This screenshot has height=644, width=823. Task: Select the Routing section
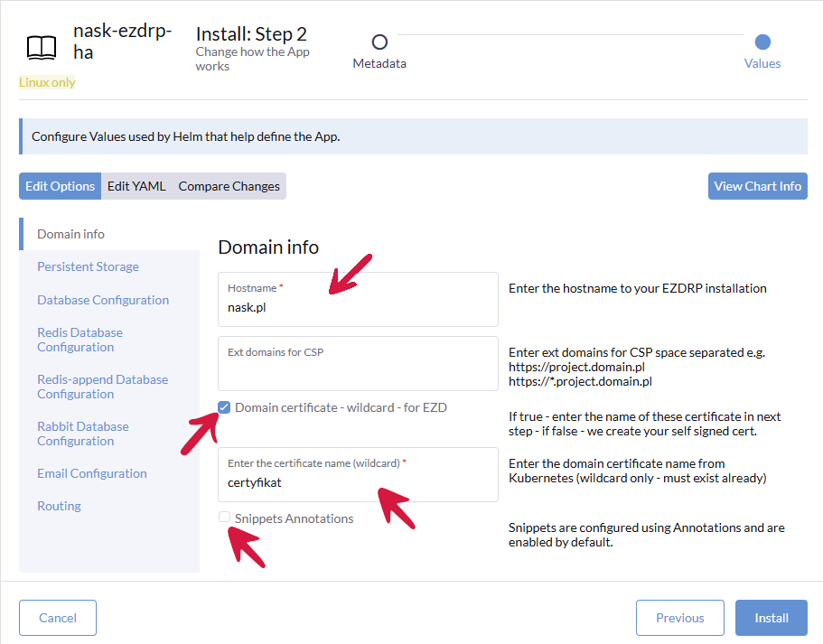59,506
